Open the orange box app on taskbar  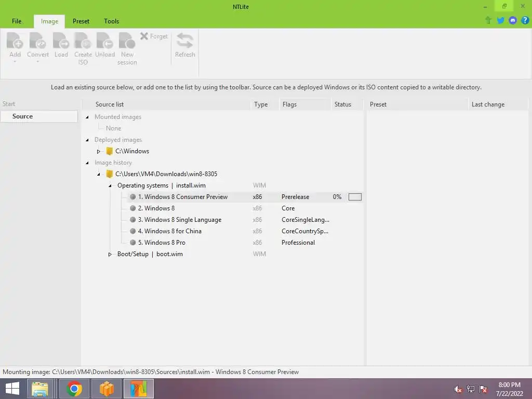[x=107, y=389]
